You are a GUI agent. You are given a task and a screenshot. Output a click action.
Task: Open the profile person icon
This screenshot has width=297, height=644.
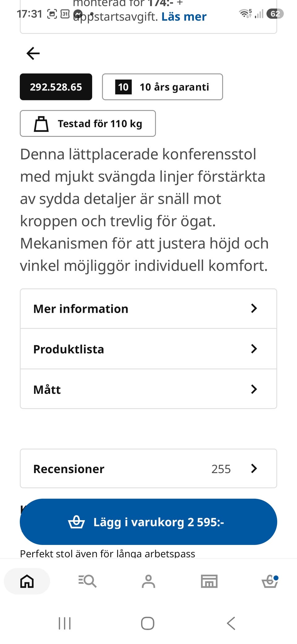(x=148, y=581)
